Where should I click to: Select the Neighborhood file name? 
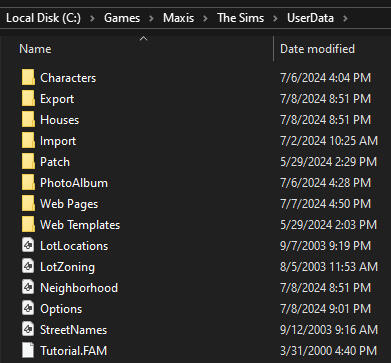(x=79, y=288)
